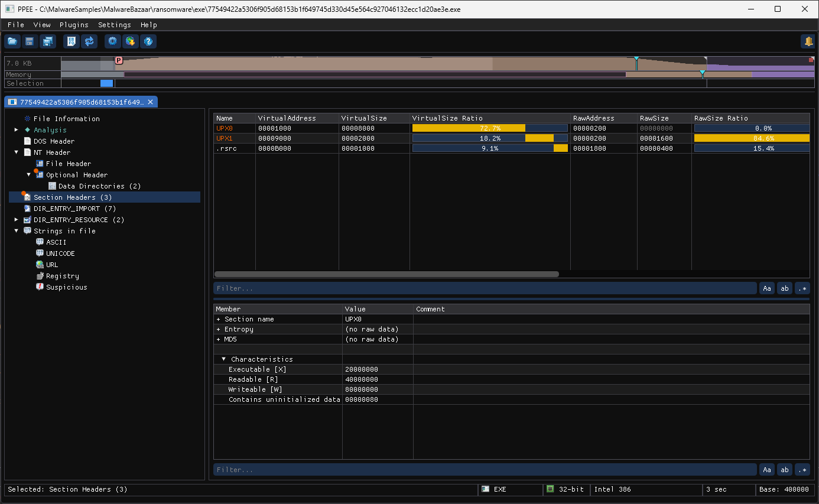This screenshot has height=504, width=819.
Task: Expand DIR_ENTRY_RESOURCE (2) tree arrow
Action: (x=17, y=220)
